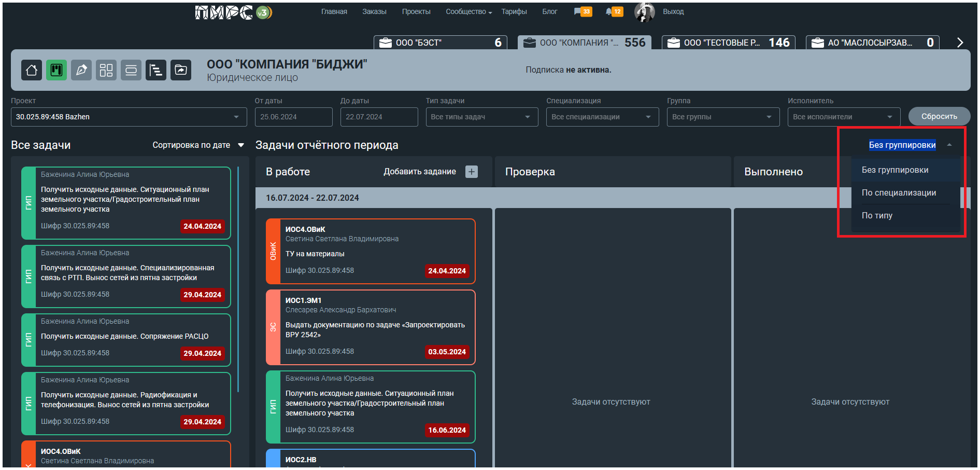Open the home icon in company toolbar

(32, 70)
